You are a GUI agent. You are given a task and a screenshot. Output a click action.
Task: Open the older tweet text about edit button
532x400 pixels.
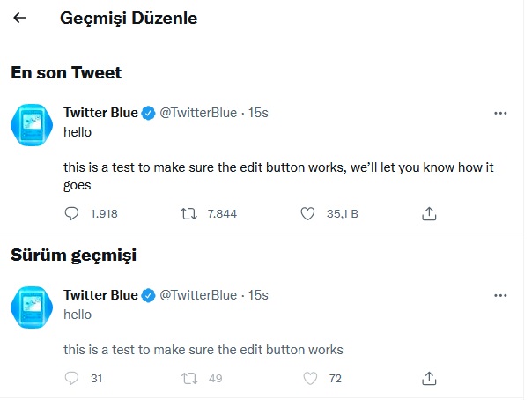tap(203, 350)
